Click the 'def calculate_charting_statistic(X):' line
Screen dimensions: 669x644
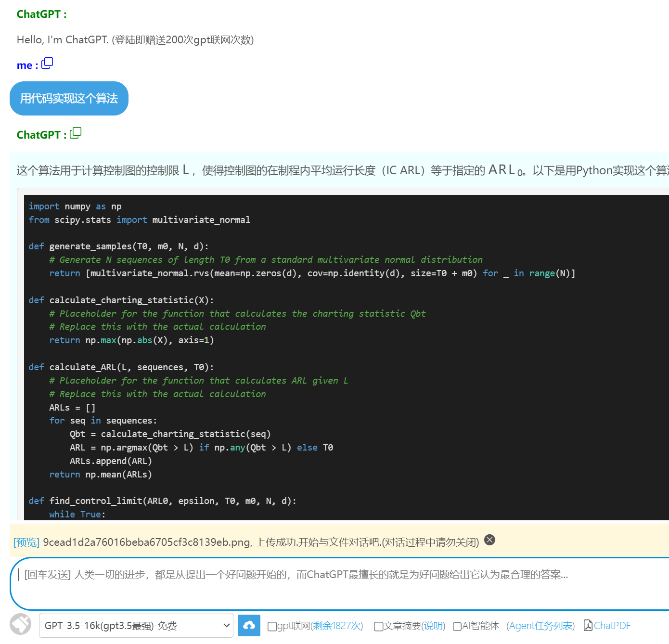[x=121, y=300]
